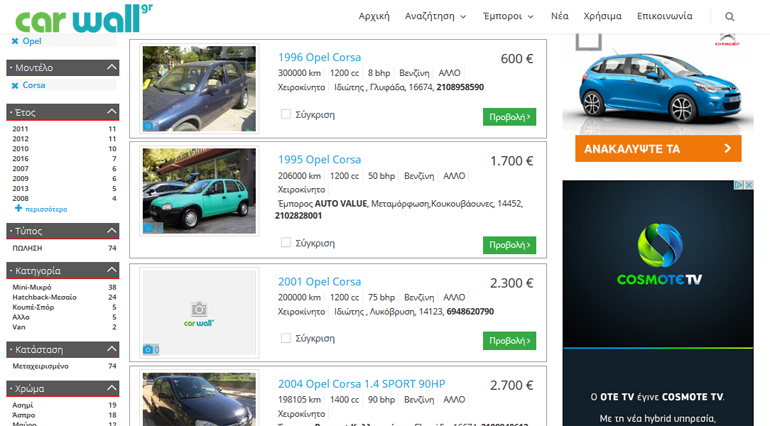Go to Αρχική page
770x426 pixels.
point(374,16)
